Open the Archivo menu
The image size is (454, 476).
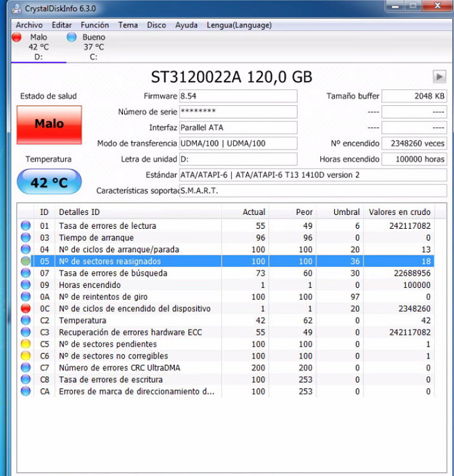29,25
